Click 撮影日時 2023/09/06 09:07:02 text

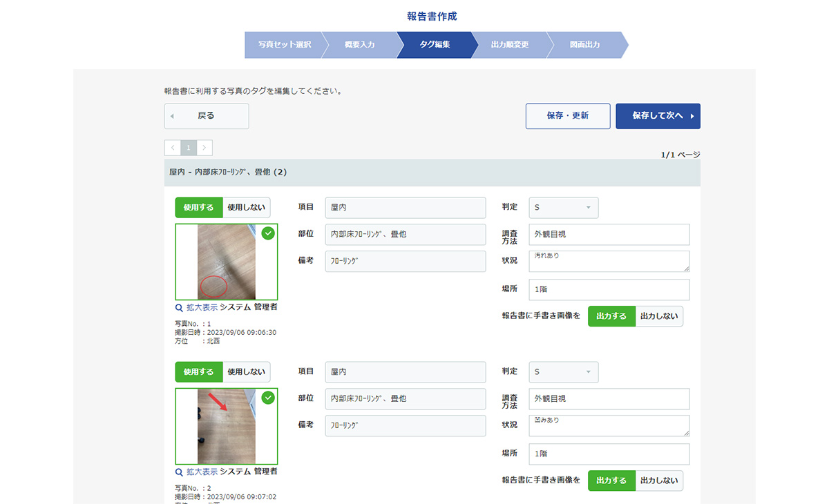[x=226, y=497]
